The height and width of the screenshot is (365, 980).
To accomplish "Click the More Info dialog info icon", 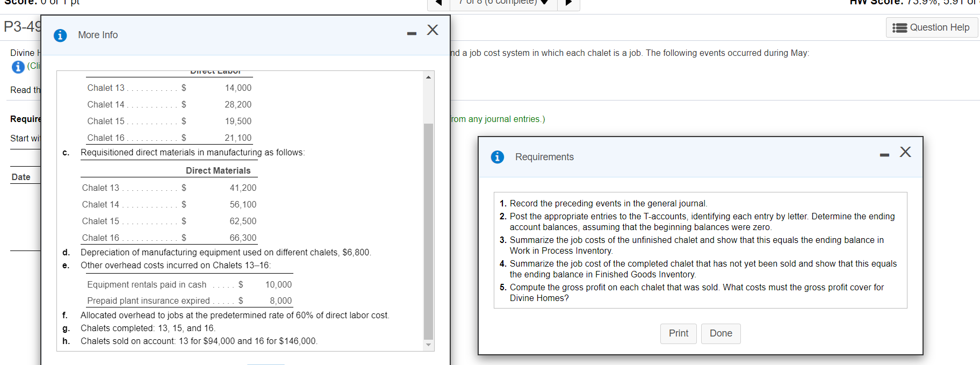I will click(x=60, y=35).
